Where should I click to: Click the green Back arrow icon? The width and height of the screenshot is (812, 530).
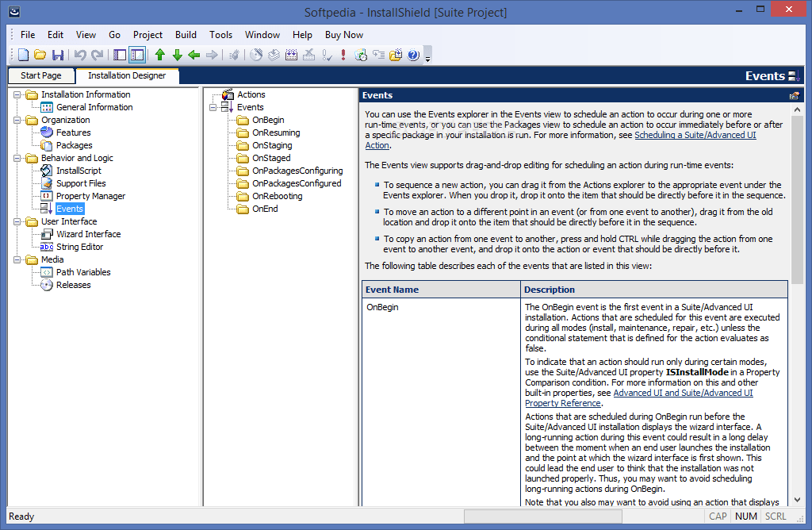pyautogui.click(x=194, y=55)
